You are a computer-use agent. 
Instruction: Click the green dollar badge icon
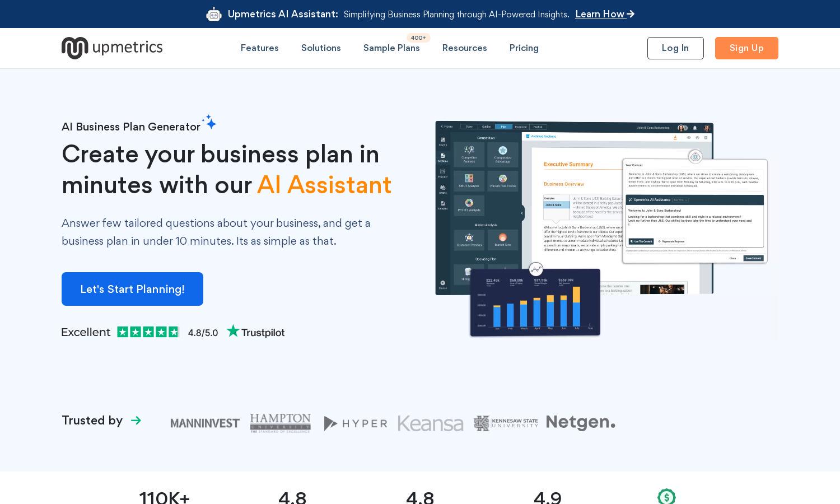pyautogui.click(x=666, y=497)
